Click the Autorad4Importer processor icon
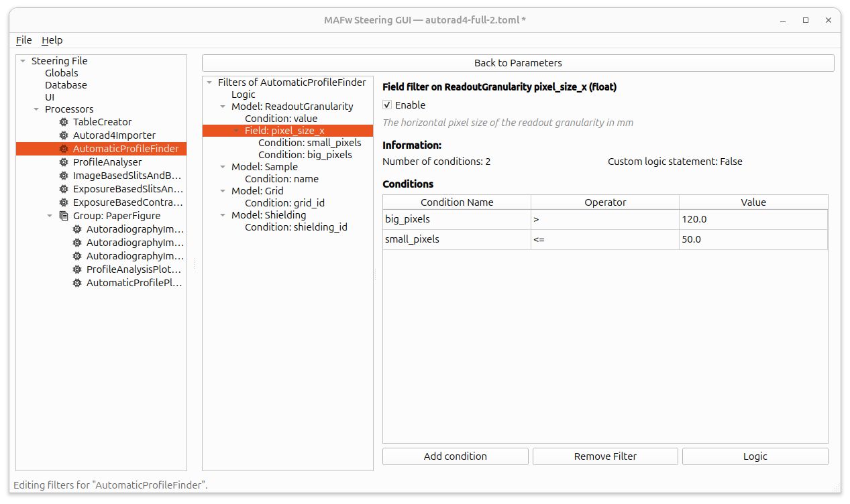The height and width of the screenshot is (504, 850). coord(62,135)
